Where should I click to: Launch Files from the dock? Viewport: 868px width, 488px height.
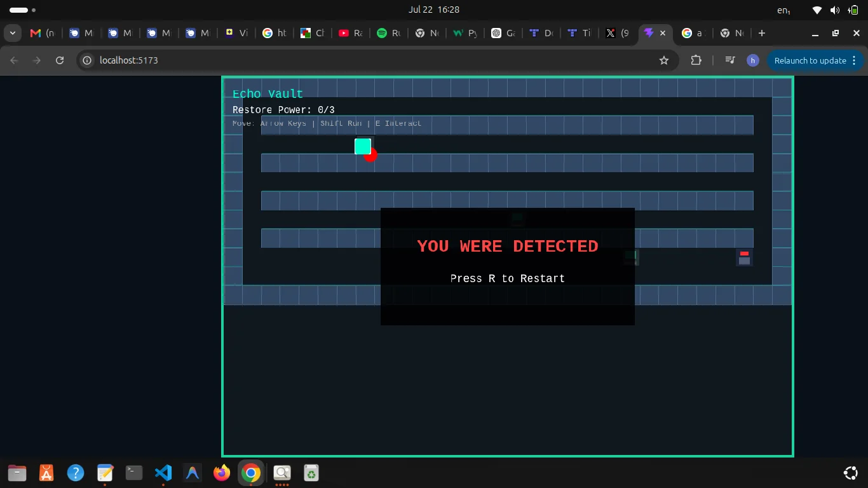[17, 473]
